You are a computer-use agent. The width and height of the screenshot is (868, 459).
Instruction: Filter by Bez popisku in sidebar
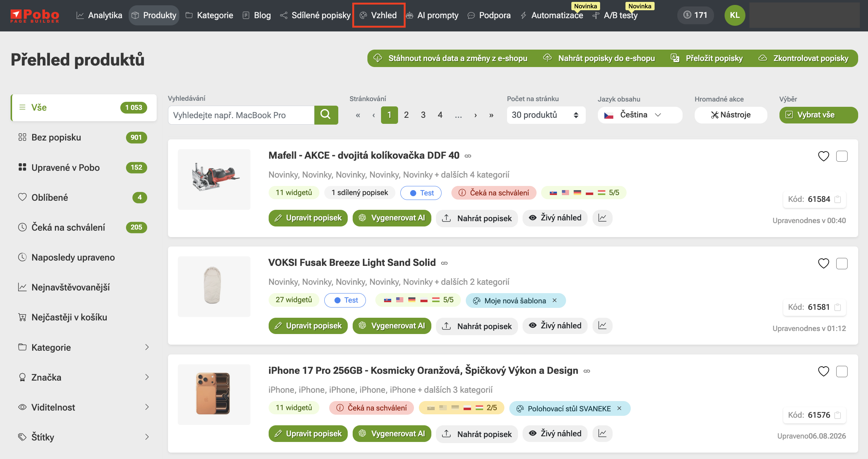tap(84, 137)
